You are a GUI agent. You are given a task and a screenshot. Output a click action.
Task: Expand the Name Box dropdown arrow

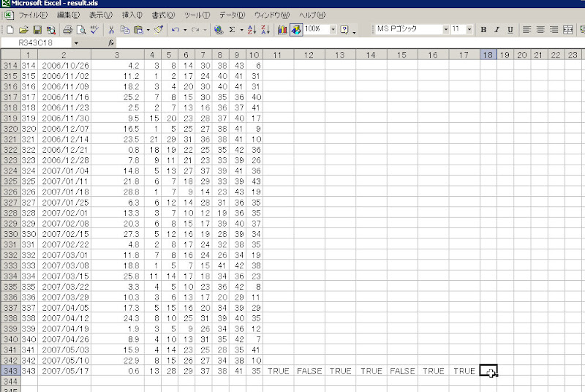tap(76, 43)
